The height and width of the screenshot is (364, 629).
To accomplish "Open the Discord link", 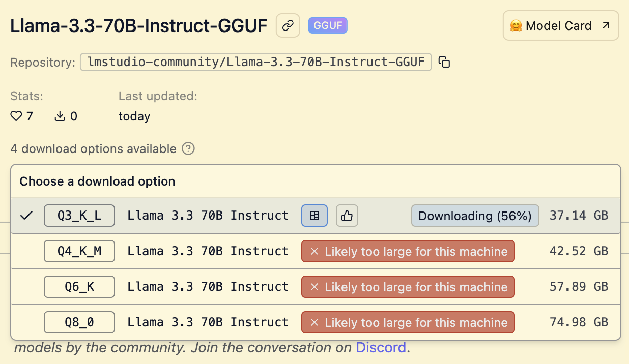I will [381, 348].
